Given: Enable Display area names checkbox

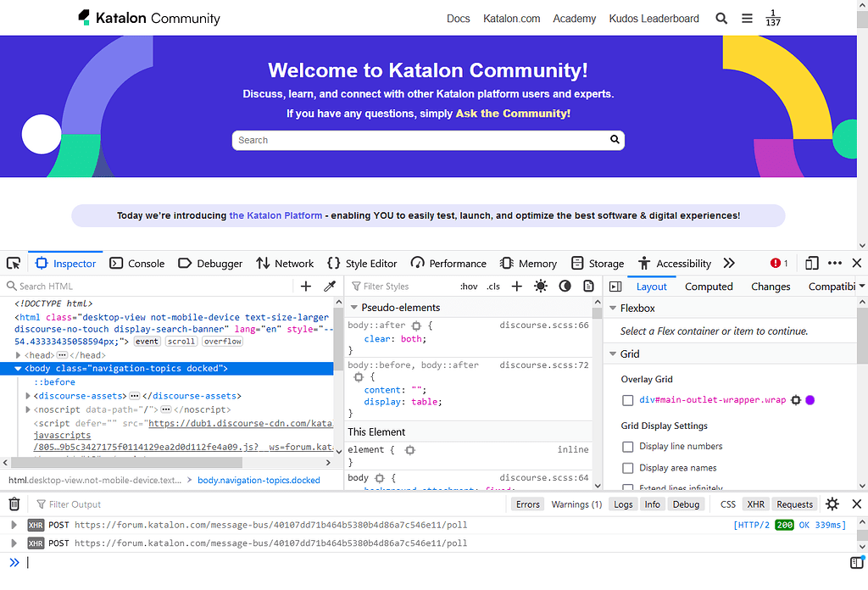Looking at the screenshot, I should pos(628,468).
